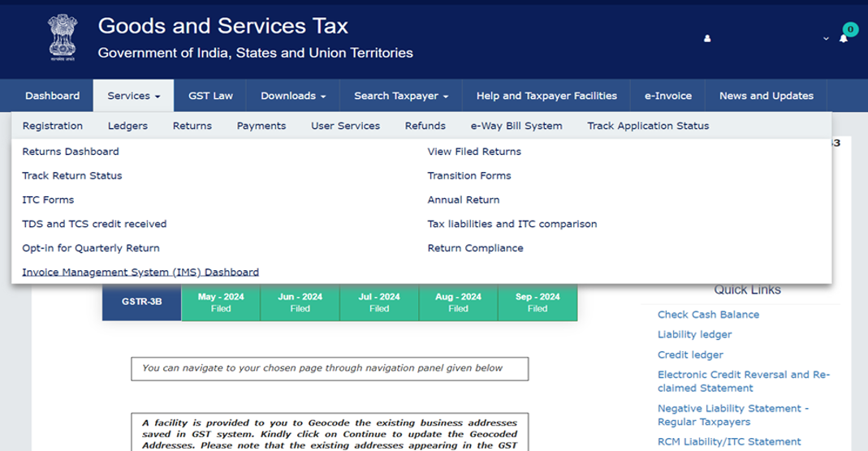Collapse the Services dropdown menu
Screen dimensions: 868x451
click(x=133, y=96)
